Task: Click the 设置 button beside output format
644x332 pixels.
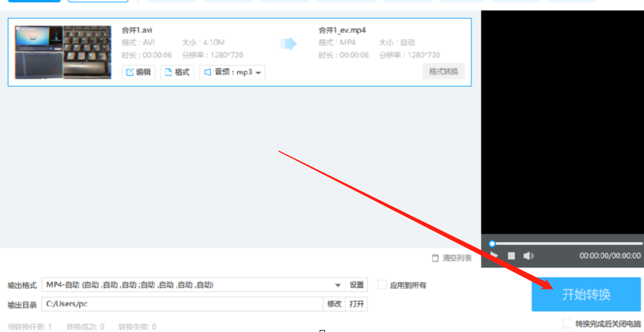Action: pyautogui.click(x=357, y=285)
